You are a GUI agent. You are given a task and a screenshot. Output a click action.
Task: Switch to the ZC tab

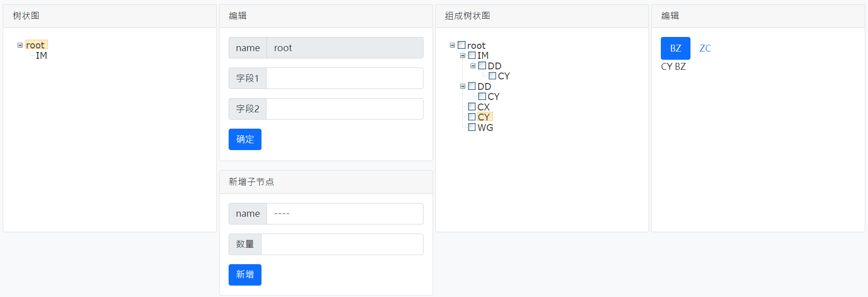tap(705, 48)
